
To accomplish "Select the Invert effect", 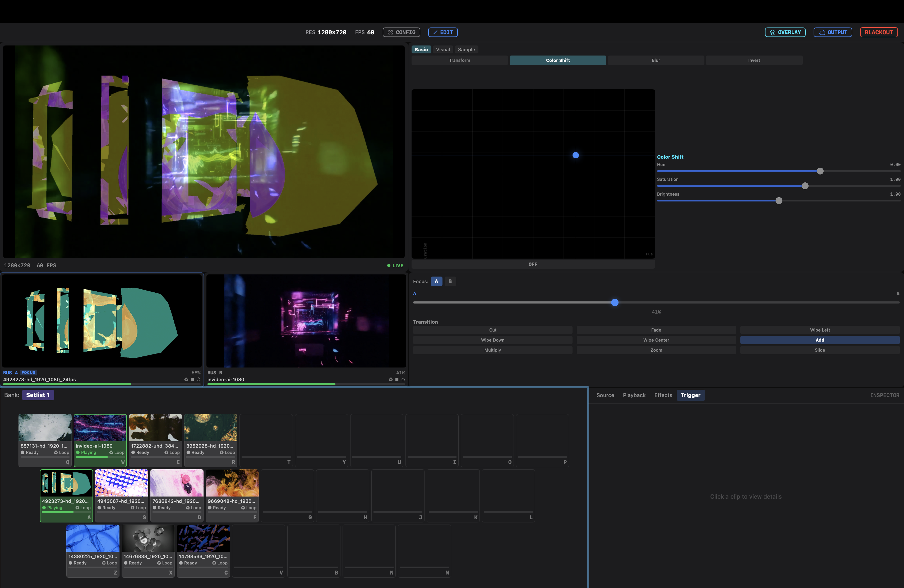I will tap(754, 60).
